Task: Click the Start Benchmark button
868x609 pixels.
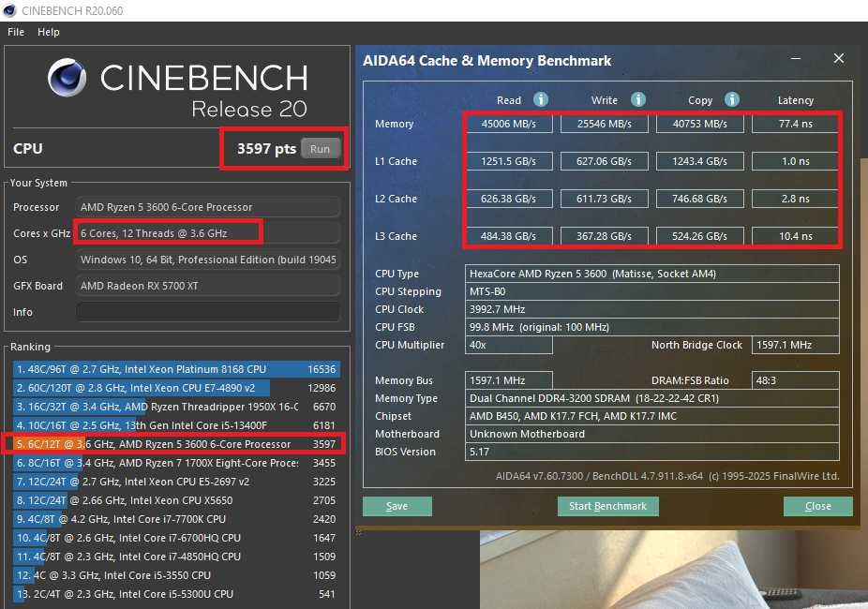Action: 607,506
